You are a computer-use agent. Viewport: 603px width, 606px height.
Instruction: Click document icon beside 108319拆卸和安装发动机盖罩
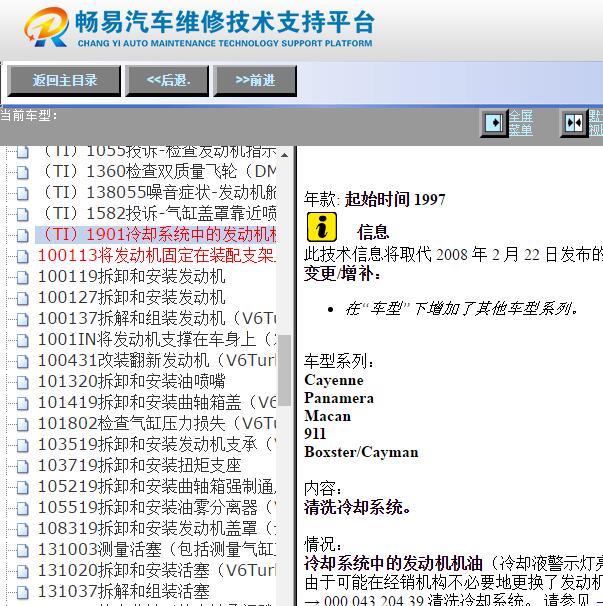click(22, 529)
